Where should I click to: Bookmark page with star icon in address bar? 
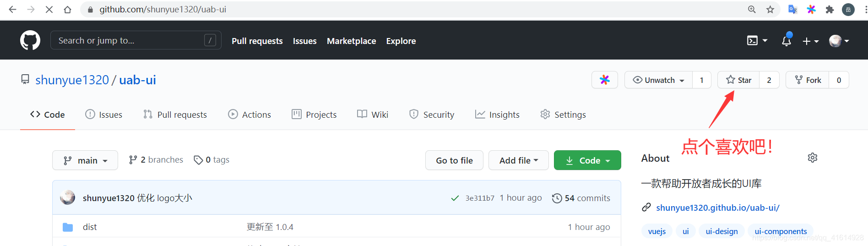(770, 9)
